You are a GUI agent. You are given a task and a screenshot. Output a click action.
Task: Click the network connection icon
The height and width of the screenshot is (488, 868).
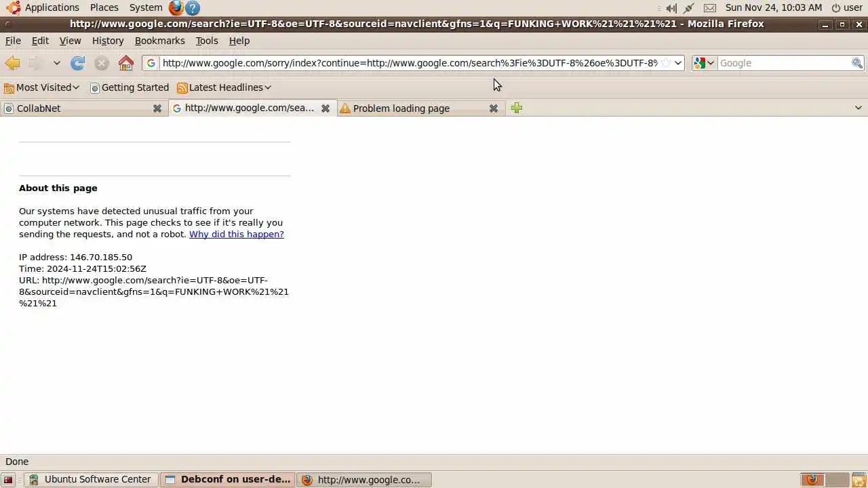click(x=689, y=8)
